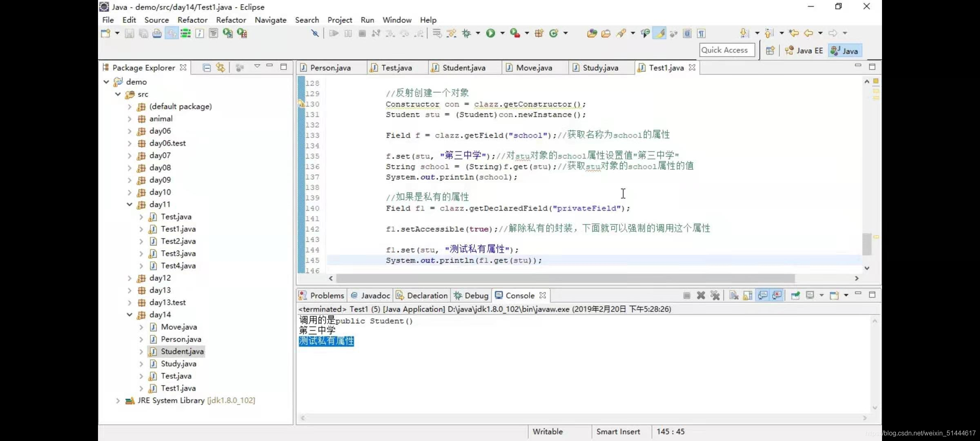Click the Quick Access search field
The width and height of the screenshot is (980, 441).
pyautogui.click(x=727, y=50)
